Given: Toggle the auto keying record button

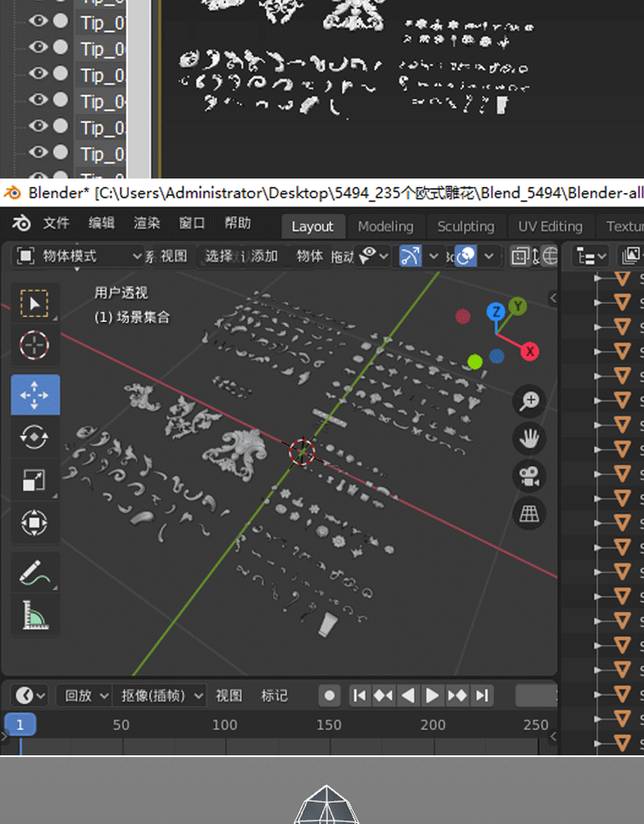Looking at the screenshot, I should click(x=329, y=695).
